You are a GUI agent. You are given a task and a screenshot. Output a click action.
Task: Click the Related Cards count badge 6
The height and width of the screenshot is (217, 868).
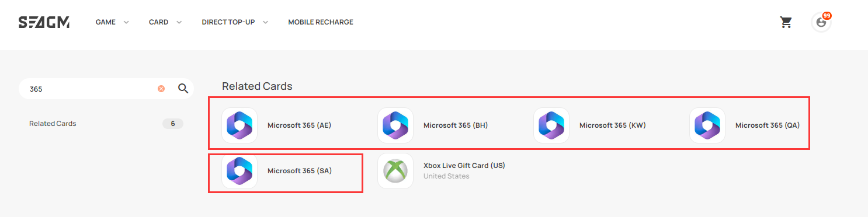click(173, 124)
